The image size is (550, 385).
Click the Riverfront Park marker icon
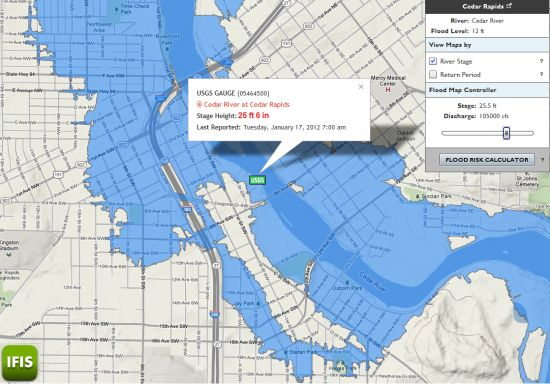[x=167, y=49]
